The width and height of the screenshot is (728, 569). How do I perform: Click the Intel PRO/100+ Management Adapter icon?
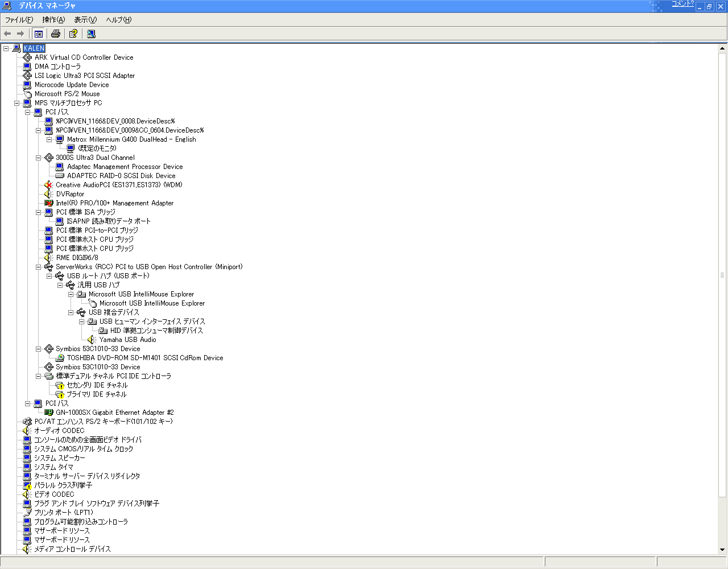[49, 203]
